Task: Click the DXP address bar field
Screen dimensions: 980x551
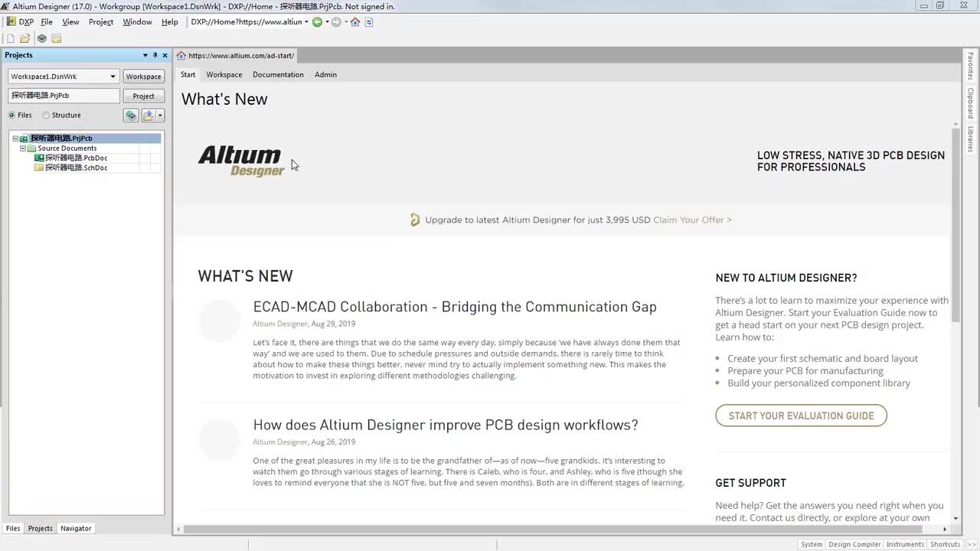Action: coord(247,21)
